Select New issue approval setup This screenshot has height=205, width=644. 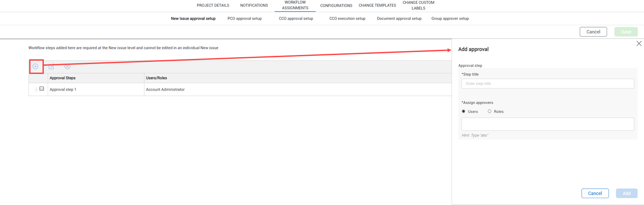(x=193, y=18)
